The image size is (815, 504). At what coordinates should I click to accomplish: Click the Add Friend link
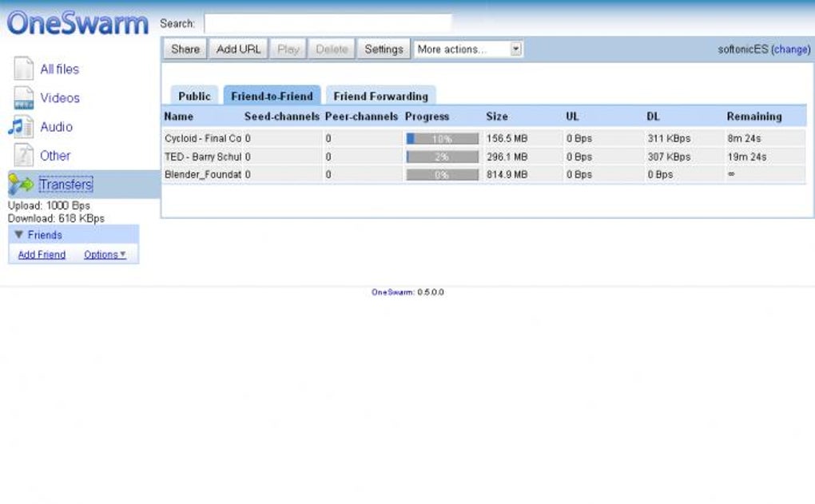(42, 255)
